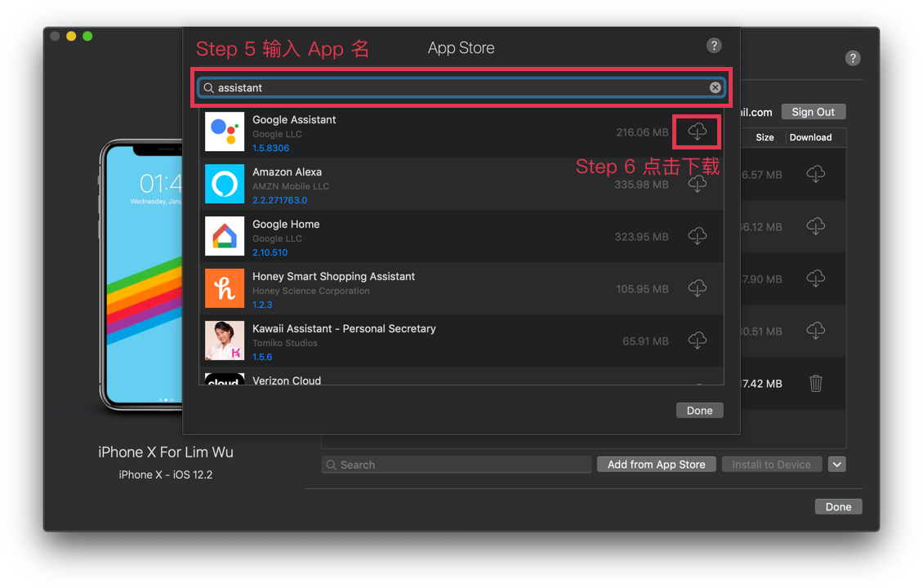Screen dimensions: 923x588
Task: Click the Google Assistant app icon
Action: click(225, 131)
